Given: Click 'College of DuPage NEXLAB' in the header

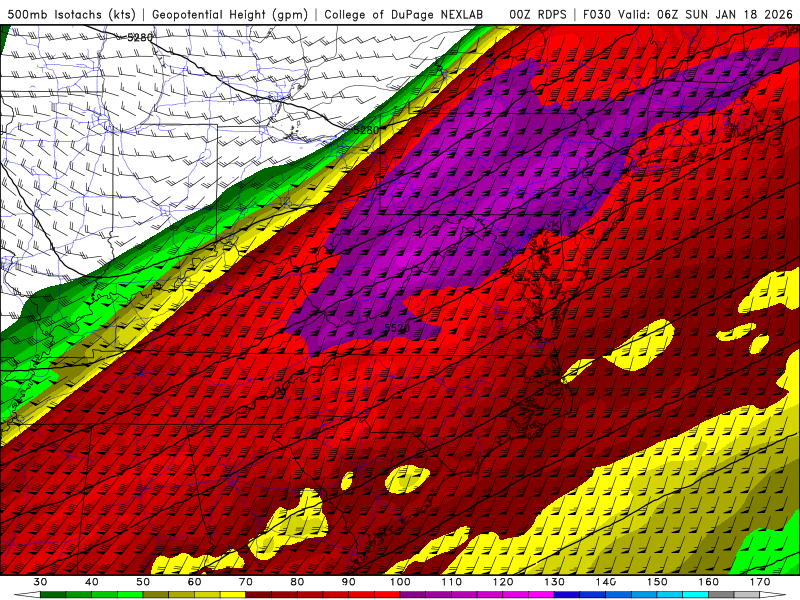Looking at the screenshot, I should (404, 14).
